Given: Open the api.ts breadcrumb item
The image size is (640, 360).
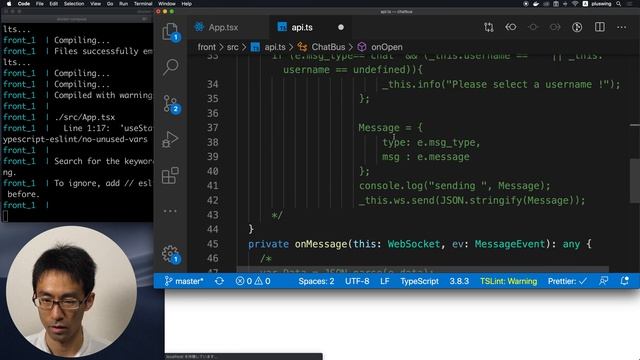Looking at the screenshot, I should pyautogui.click(x=268, y=47).
